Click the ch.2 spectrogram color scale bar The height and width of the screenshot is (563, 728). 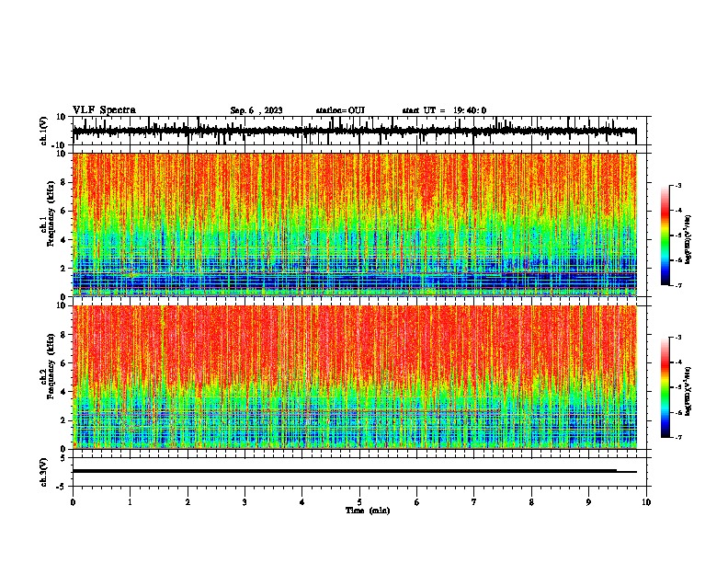665,387
